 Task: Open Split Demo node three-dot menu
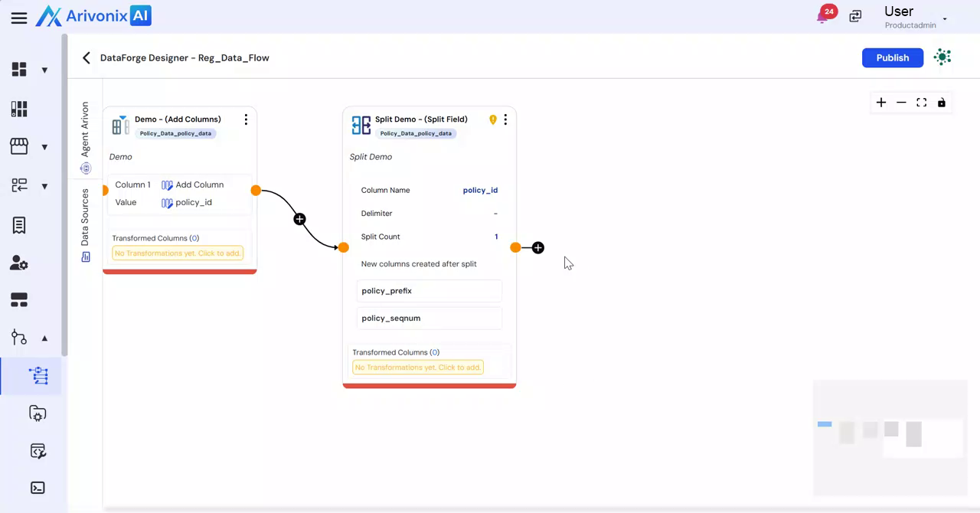tap(505, 120)
